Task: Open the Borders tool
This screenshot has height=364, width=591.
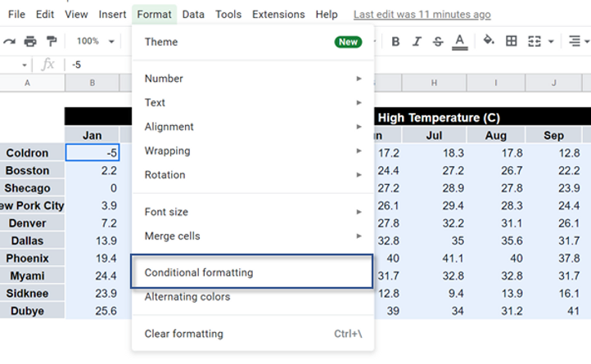Action: (512, 42)
